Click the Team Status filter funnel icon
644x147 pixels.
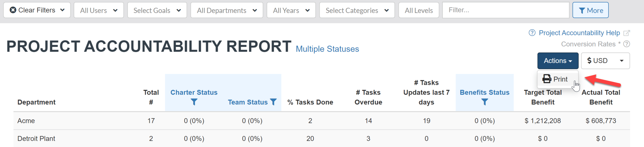pyautogui.click(x=273, y=102)
